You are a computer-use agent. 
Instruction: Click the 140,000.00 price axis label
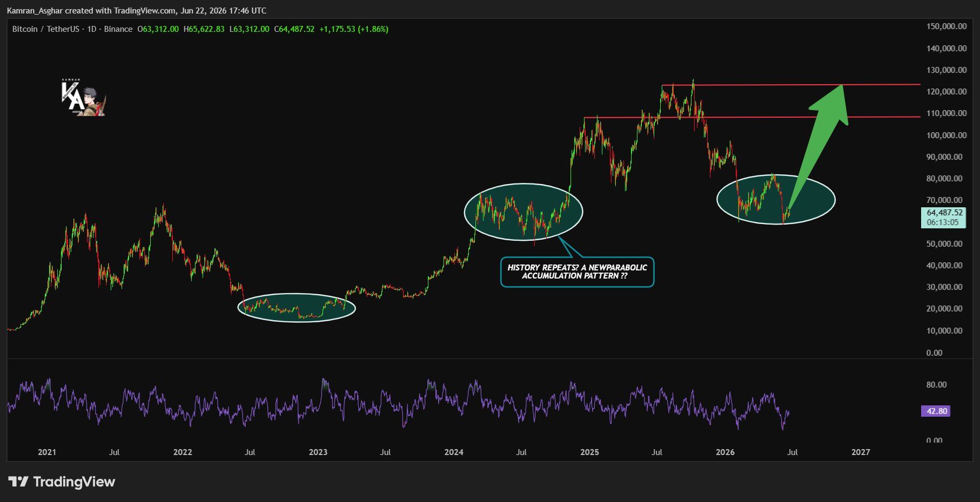click(947, 49)
